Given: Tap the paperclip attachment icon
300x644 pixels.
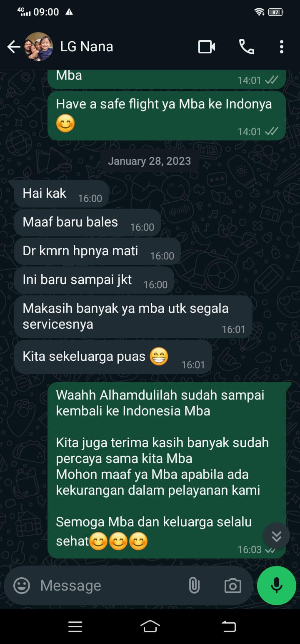Looking at the screenshot, I should [194, 586].
